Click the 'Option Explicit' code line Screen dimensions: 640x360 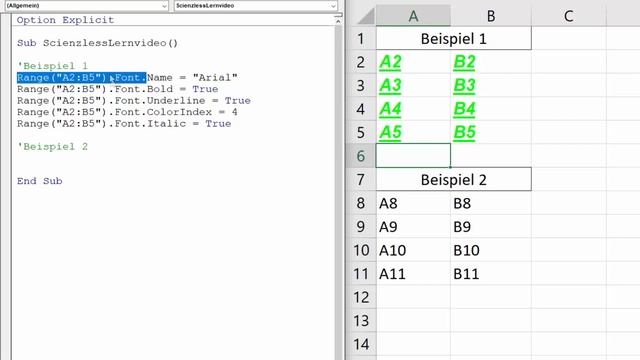click(x=65, y=20)
